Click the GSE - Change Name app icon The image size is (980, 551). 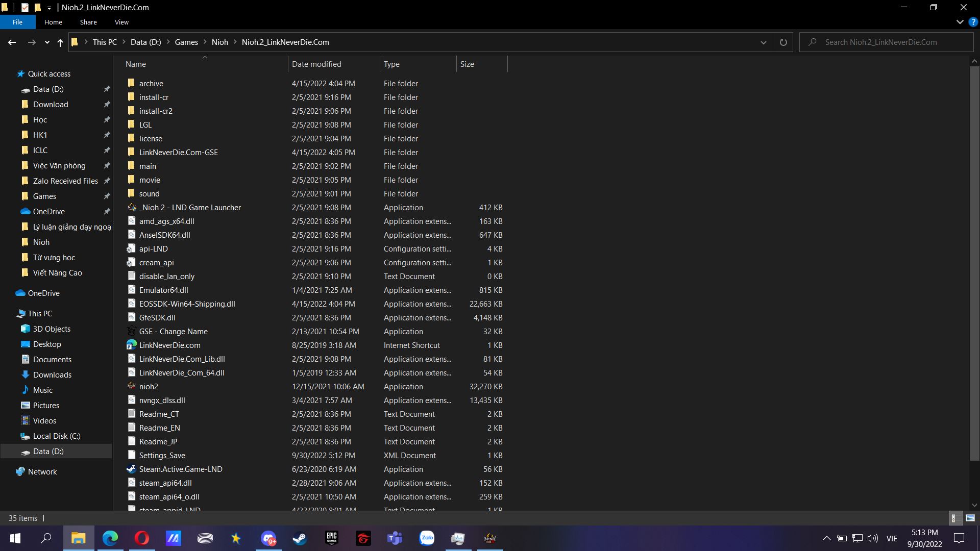131,331
